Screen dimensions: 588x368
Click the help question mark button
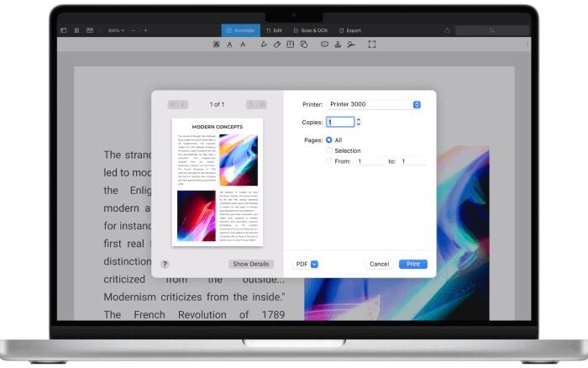pyautogui.click(x=165, y=264)
